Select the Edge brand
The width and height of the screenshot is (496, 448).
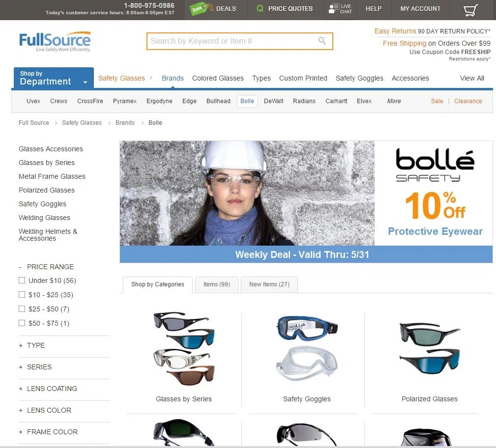(x=189, y=101)
